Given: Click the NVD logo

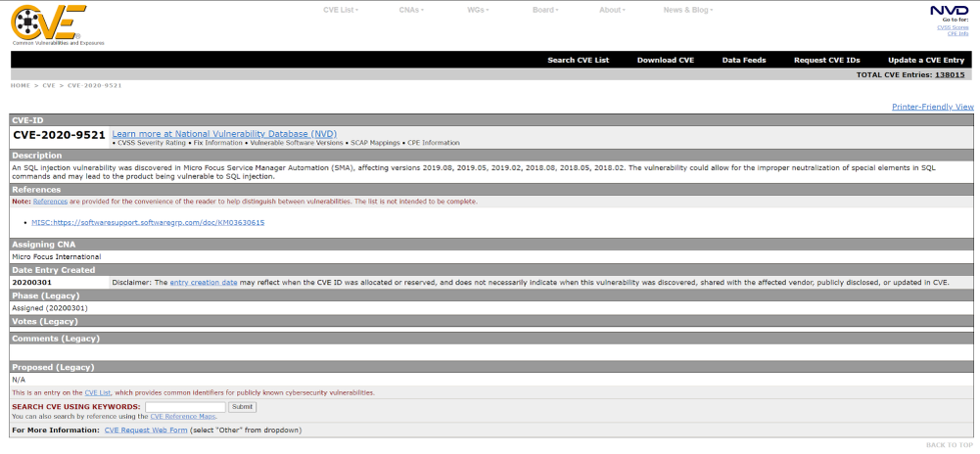Looking at the screenshot, I should [950, 10].
